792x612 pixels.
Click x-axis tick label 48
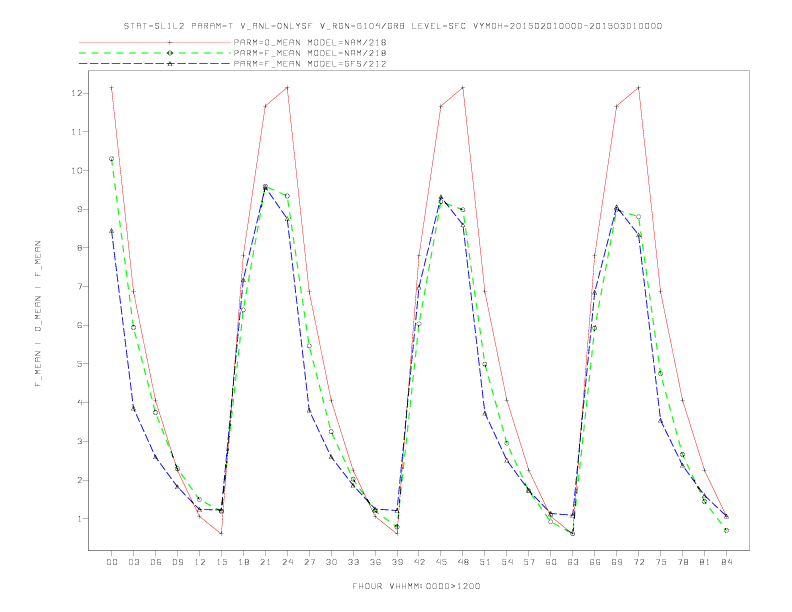pyautogui.click(x=463, y=562)
